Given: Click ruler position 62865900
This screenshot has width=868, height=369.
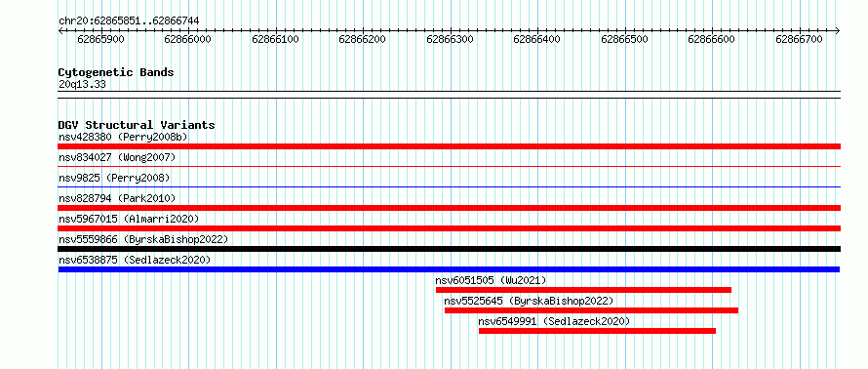Looking at the screenshot, I should 100,40.
